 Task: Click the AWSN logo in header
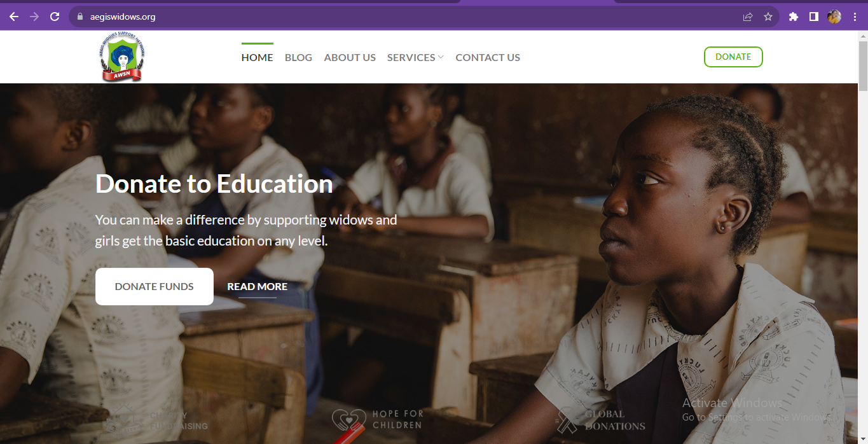click(122, 57)
